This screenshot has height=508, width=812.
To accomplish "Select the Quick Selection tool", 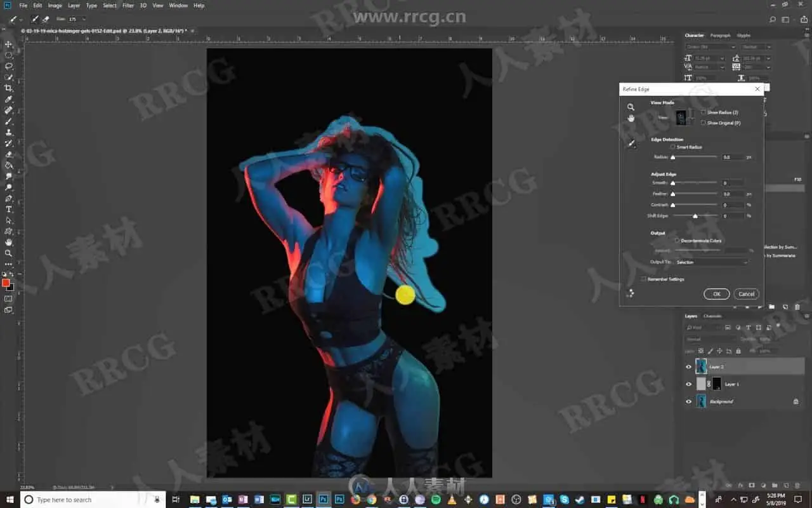I will tap(9, 77).
